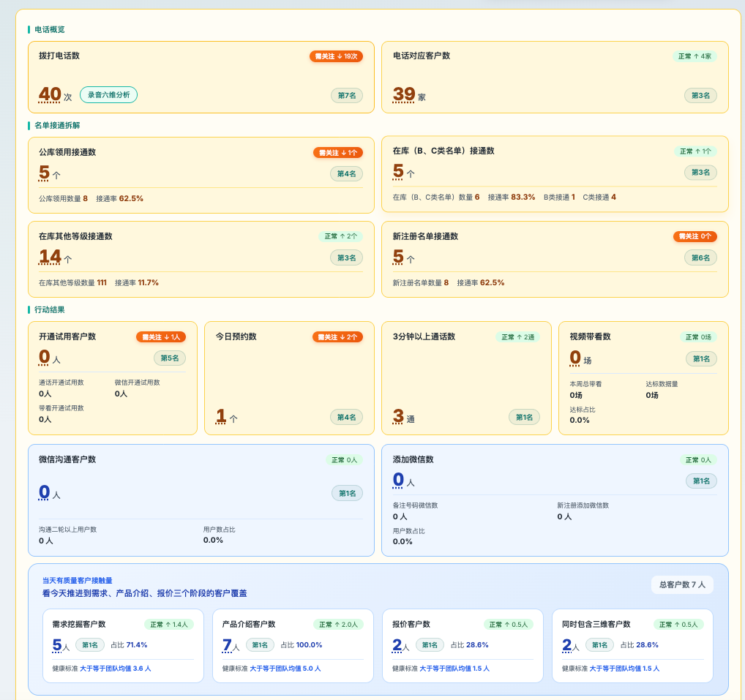The image size is (745, 700).
Task: Click the 14 个 value in 在库其他等级接通数
Action: click(55, 257)
